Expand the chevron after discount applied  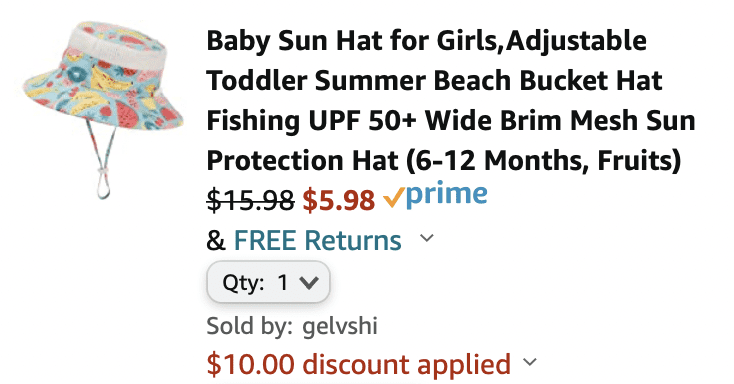[x=530, y=362]
